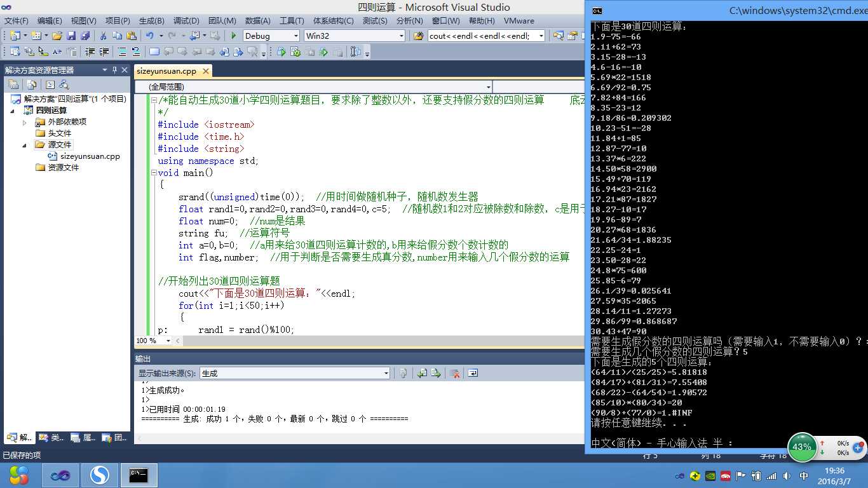The height and width of the screenshot is (488, 868).
Task: Open Undo history dropdown arrow
Action: tap(161, 36)
